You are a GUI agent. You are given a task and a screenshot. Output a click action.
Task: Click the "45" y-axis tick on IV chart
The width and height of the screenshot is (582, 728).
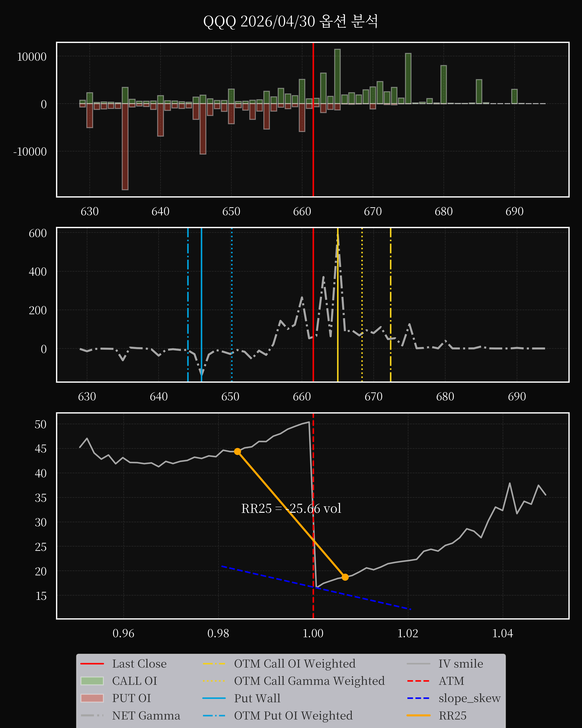[x=41, y=449]
